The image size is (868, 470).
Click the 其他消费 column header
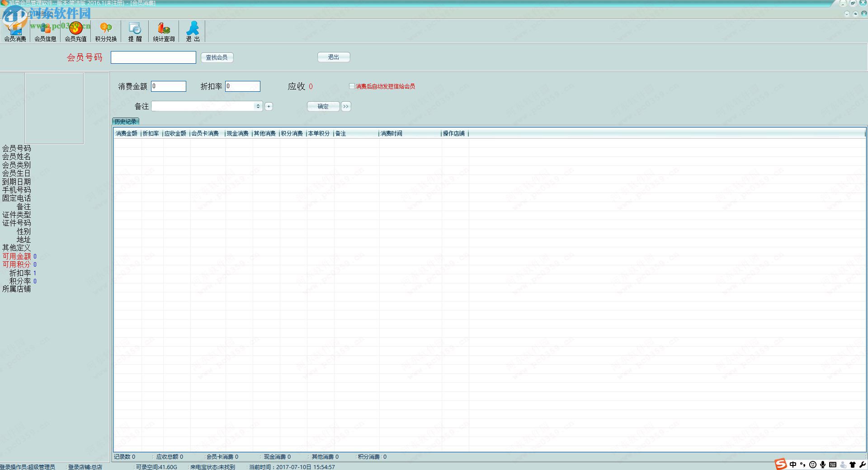(265, 133)
